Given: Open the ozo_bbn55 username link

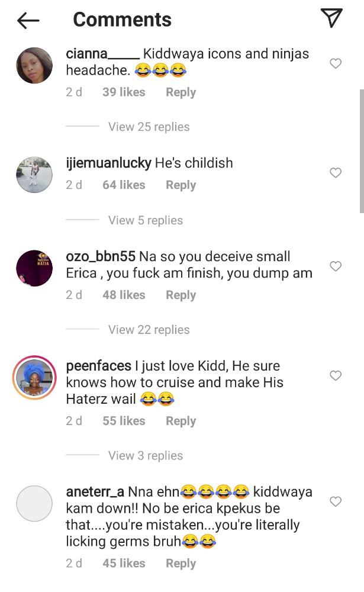Looking at the screenshot, I should [101, 257].
